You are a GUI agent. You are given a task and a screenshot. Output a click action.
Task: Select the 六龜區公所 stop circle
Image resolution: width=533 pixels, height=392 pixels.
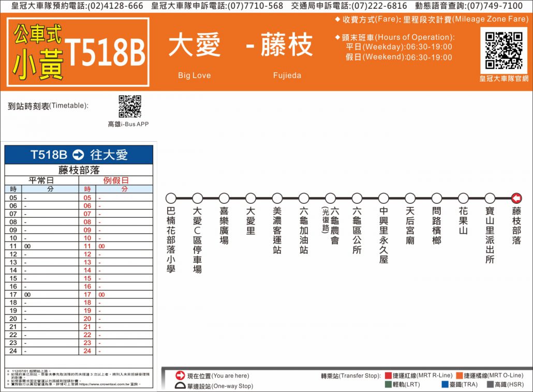[357, 198]
